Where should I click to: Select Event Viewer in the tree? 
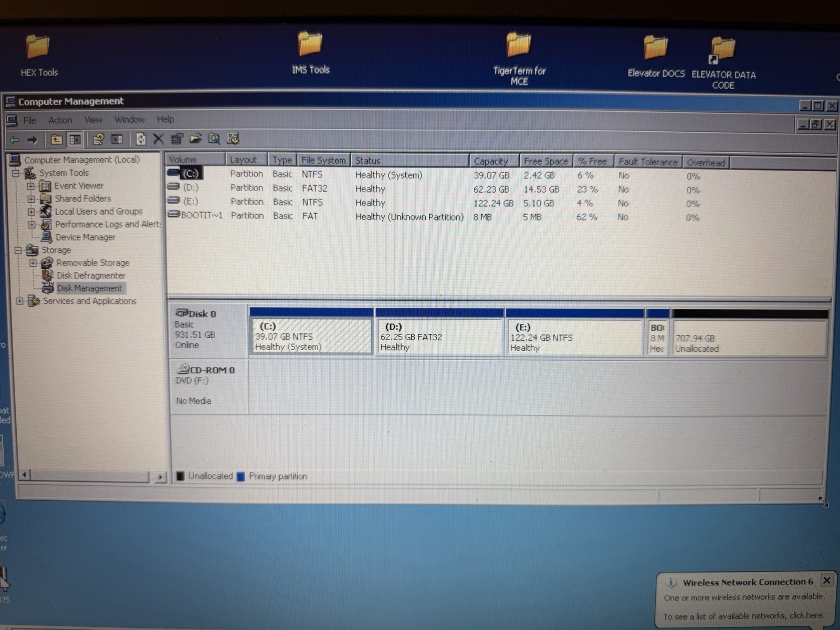(79, 186)
